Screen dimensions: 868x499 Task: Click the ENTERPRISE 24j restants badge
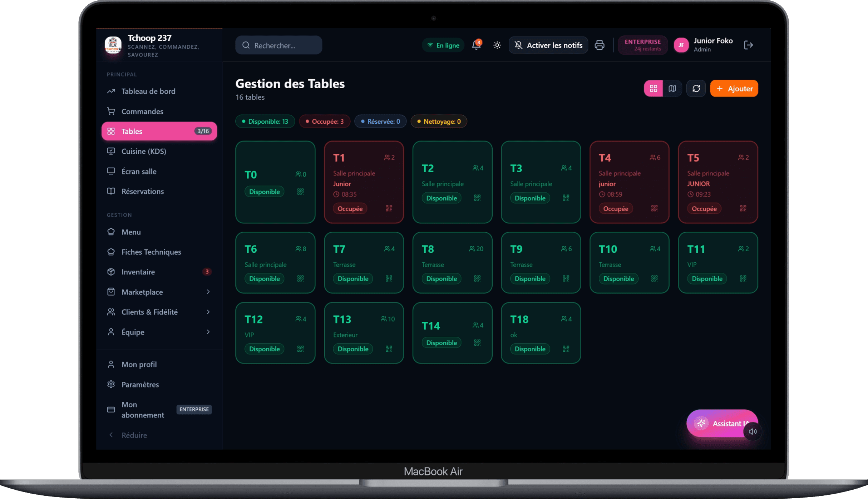click(643, 45)
